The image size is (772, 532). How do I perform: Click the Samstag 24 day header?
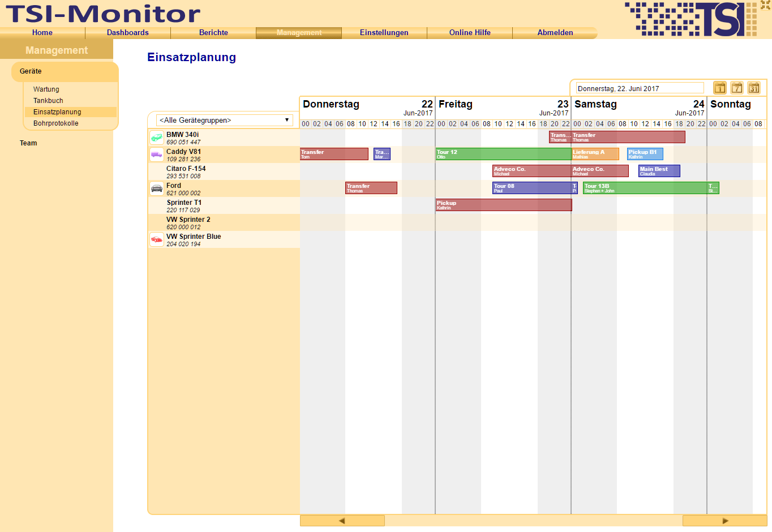pos(639,108)
